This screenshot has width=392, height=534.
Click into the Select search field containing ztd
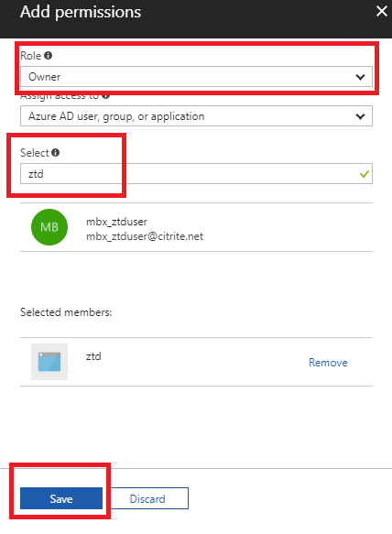point(196,174)
